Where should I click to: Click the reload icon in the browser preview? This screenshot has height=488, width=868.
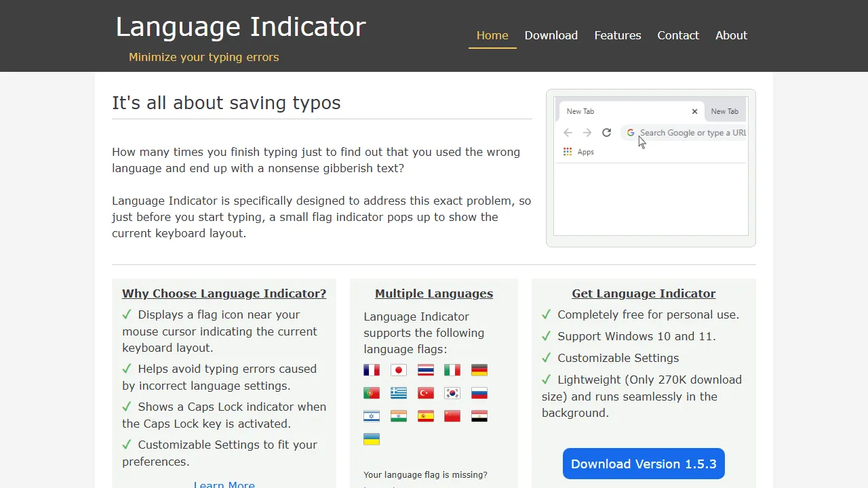606,132
